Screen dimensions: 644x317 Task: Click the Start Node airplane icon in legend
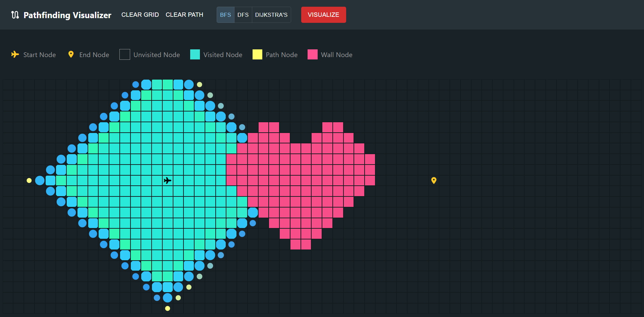pyautogui.click(x=15, y=54)
